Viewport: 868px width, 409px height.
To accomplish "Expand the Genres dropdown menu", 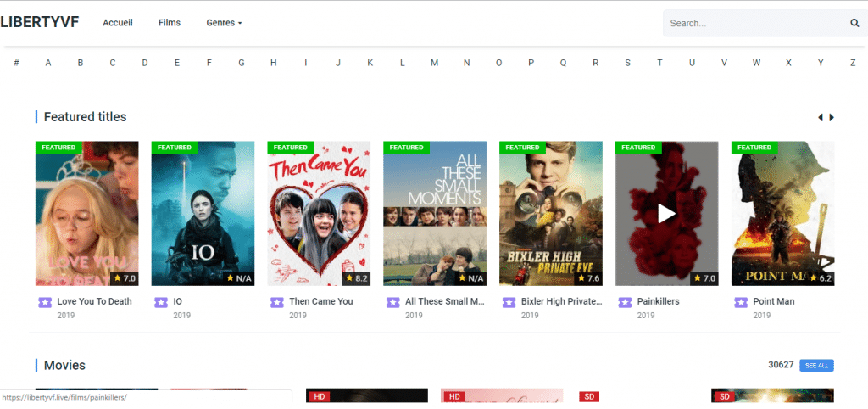I will [224, 23].
